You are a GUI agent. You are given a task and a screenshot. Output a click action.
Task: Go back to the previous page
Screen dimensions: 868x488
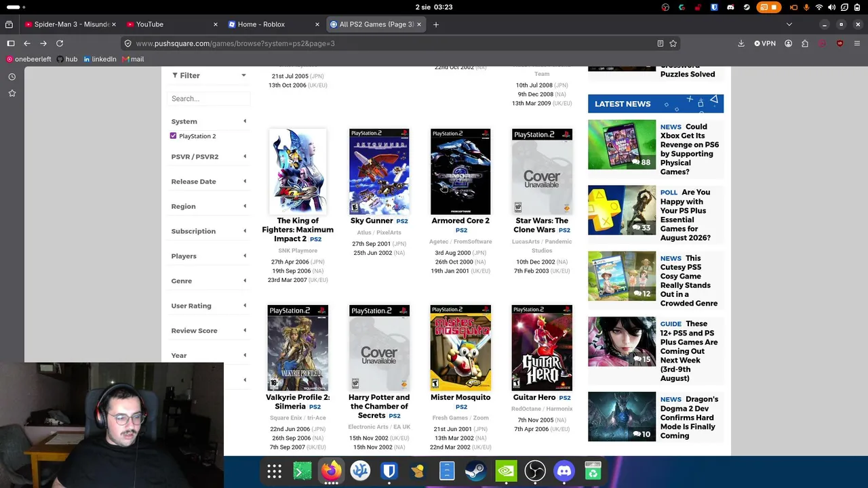(x=27, y=43)
